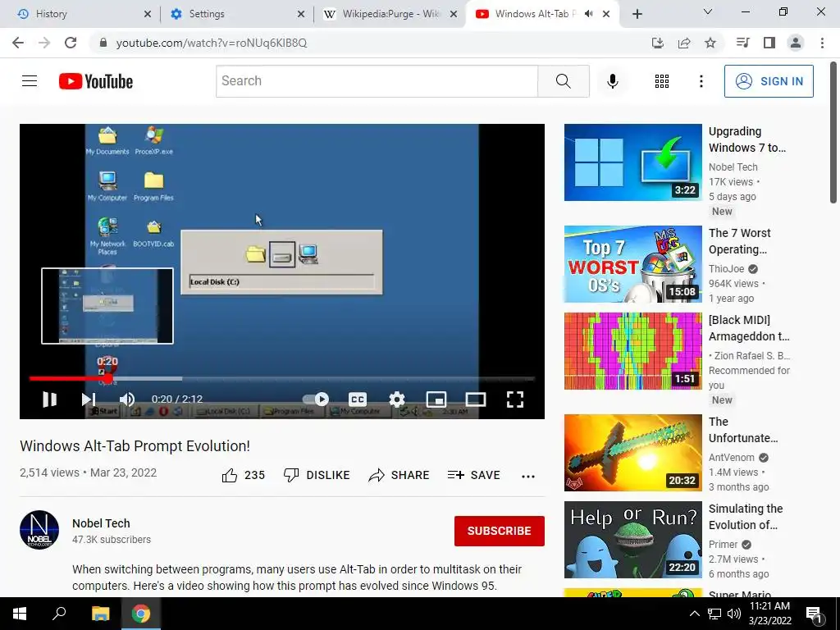Click SAVE to add video to playlist

click(x=473, y=475)
